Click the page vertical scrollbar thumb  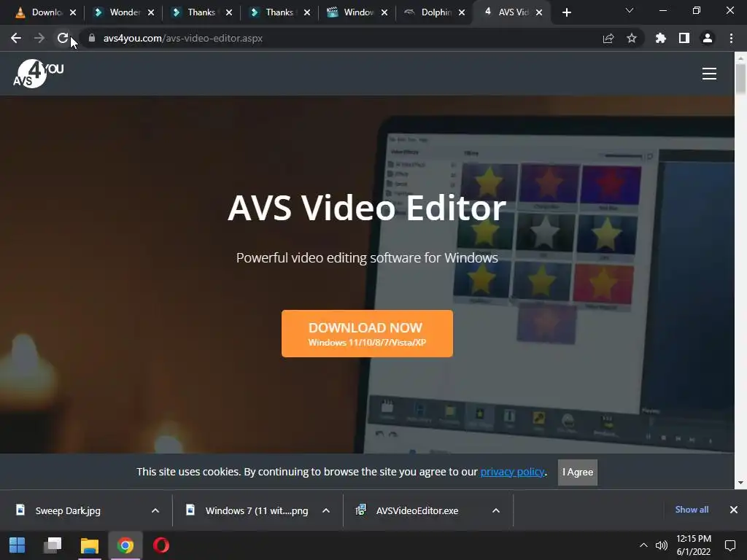[x=740, y=79]
